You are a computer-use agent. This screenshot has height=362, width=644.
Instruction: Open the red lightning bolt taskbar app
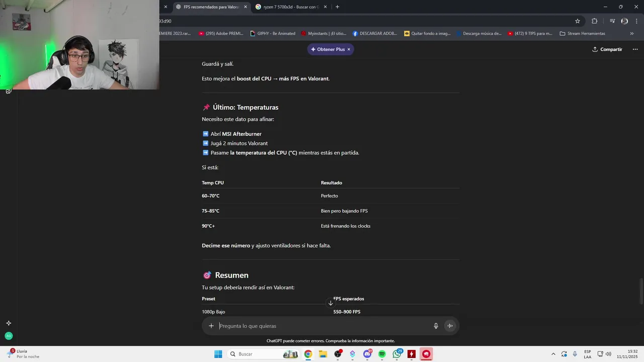click(412, 354)
